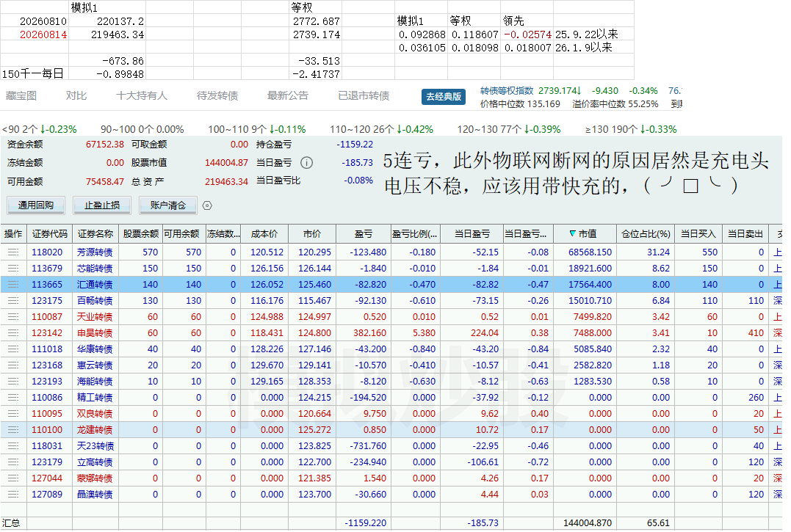Sort by the 操作 column header
791x532 pixels.
(13, 234)
